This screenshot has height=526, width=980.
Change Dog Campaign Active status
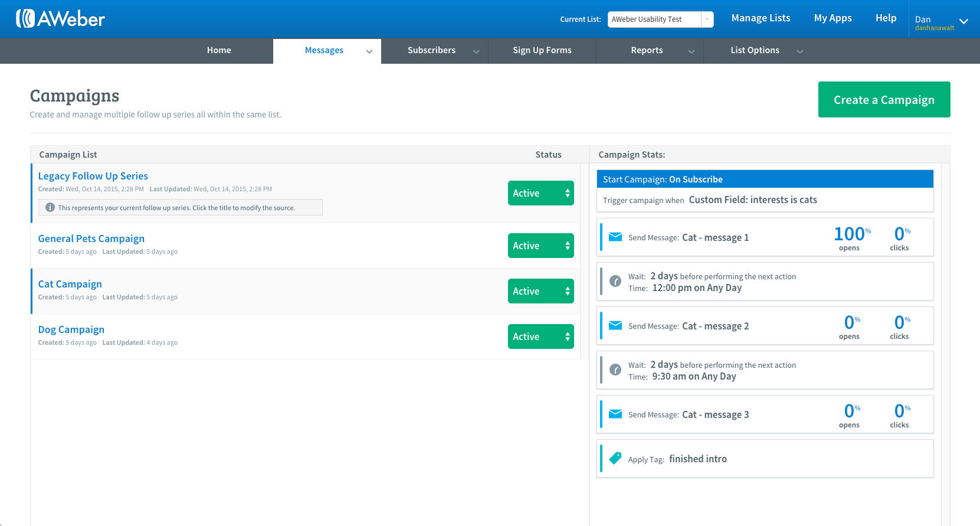540,336
